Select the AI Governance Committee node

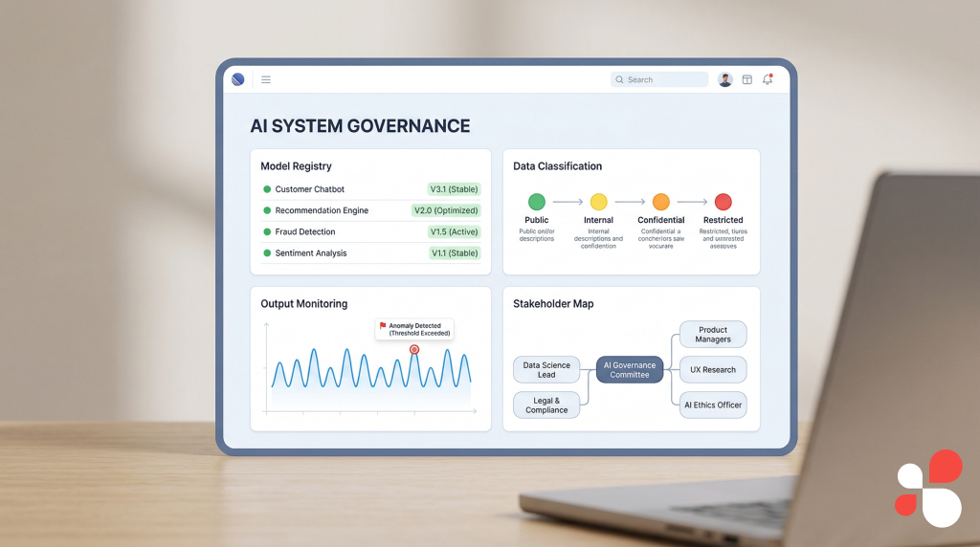click(630, 370)
